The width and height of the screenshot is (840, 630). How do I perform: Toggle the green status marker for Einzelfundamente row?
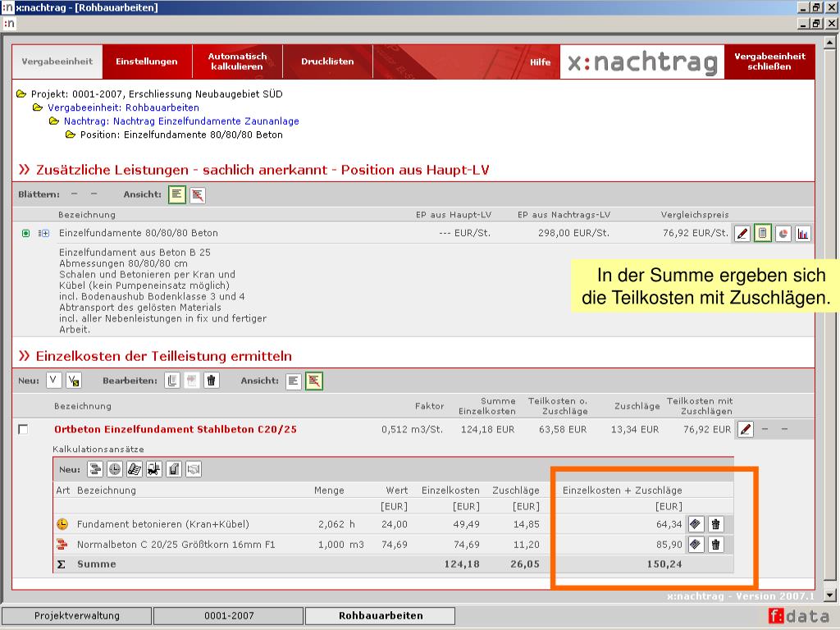coord(25,234)
